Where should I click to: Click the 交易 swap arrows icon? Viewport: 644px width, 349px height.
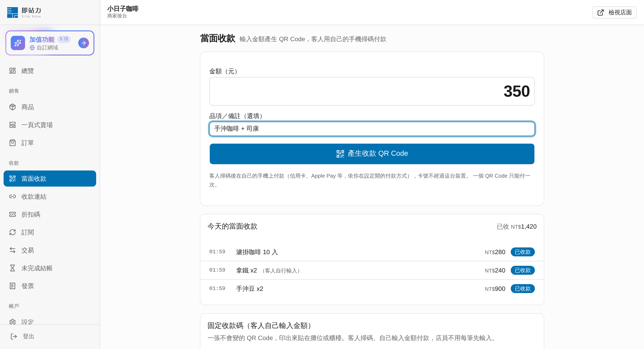[x=13, y=250]
